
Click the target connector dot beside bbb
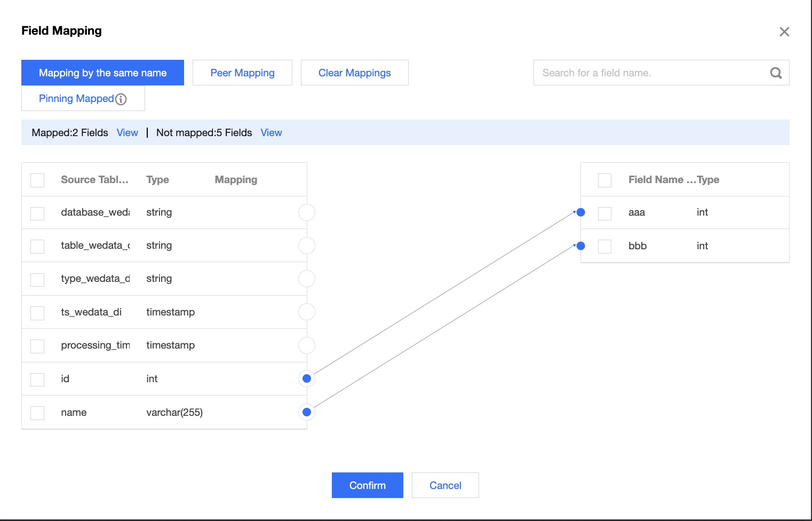pyautogui.click(x=581, y=246)
